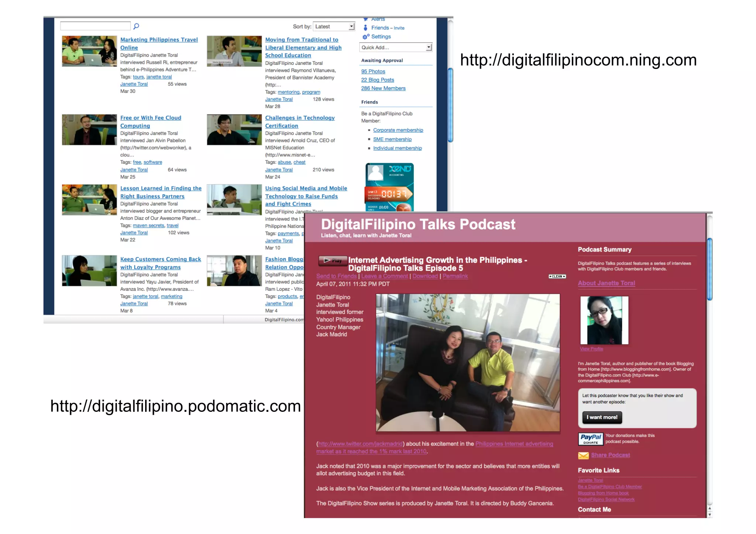Open the Sort by Latest dropdown

pos(334,27)
